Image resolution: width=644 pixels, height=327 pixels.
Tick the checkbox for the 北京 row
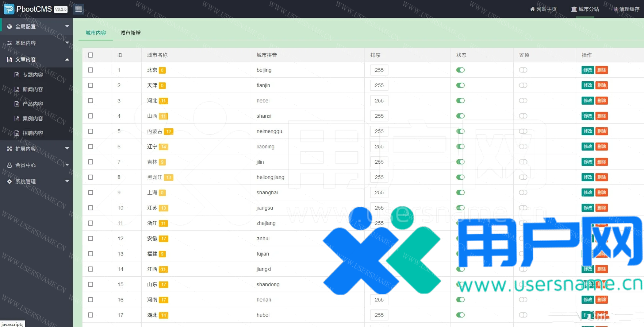[91, 70]
